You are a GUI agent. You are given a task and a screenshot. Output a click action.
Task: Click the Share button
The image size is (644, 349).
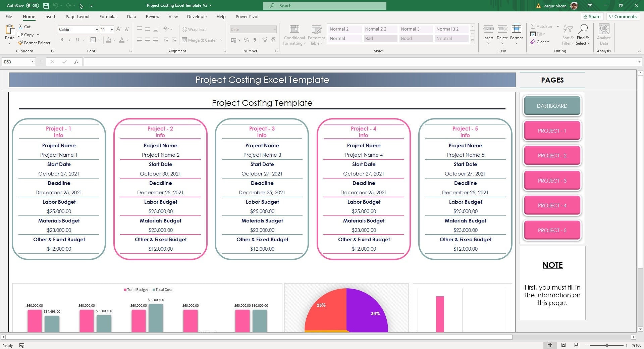(592, 16)
